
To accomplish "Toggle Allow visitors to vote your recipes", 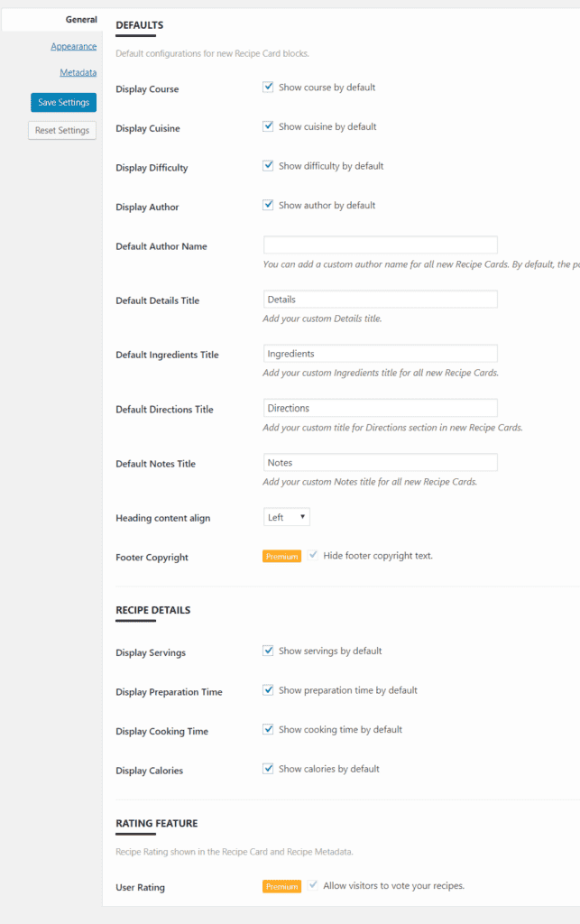I will tap(313, 885).
